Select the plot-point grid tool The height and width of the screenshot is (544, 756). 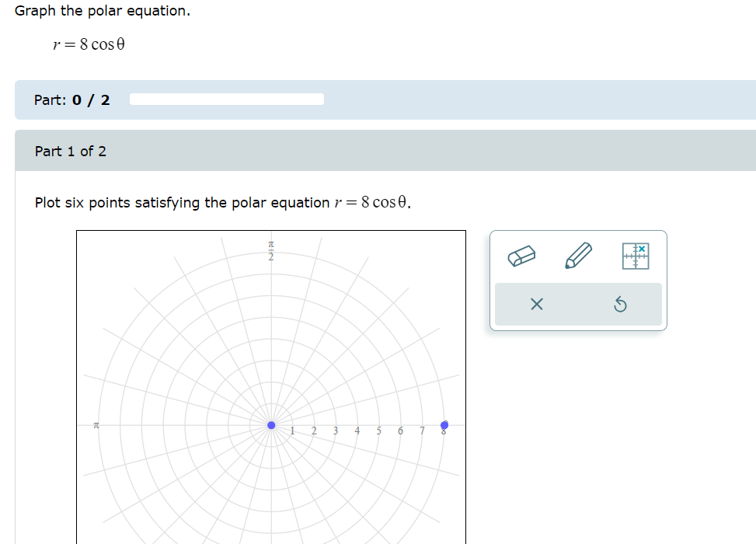tap(636, 256)
